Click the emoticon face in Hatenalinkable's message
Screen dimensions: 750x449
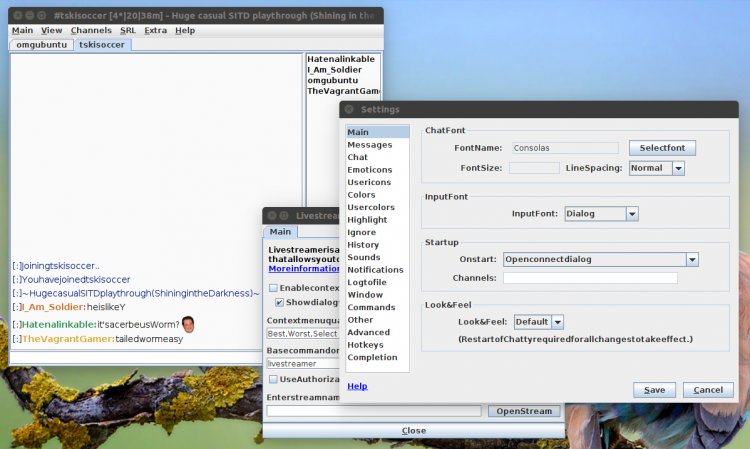[x=188, y=324]
